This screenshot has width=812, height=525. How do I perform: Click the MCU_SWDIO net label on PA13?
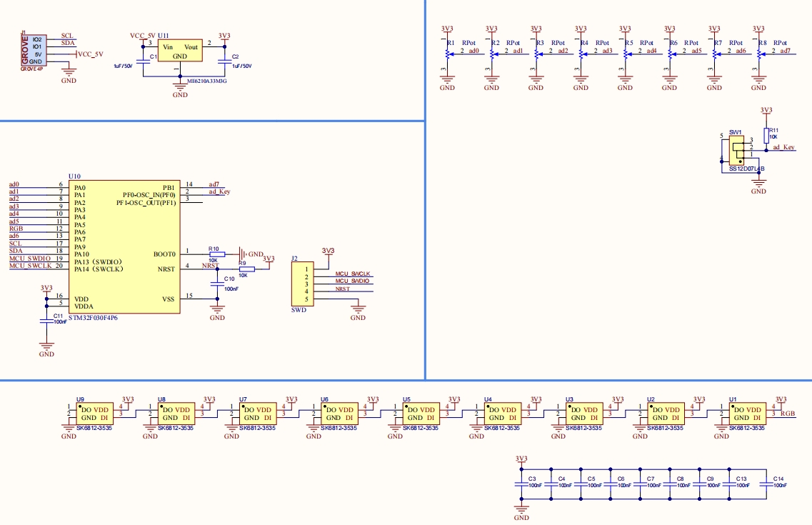tap(29, 258)
